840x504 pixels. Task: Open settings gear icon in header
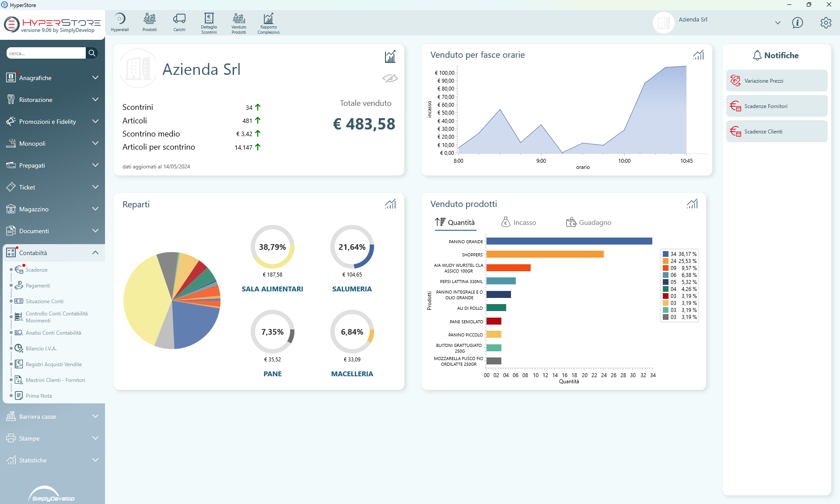(x=826, y=23)
